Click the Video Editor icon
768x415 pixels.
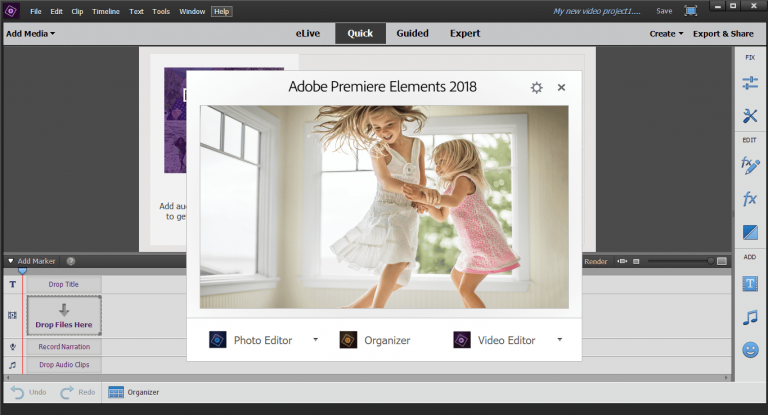[x=462, y=340]
